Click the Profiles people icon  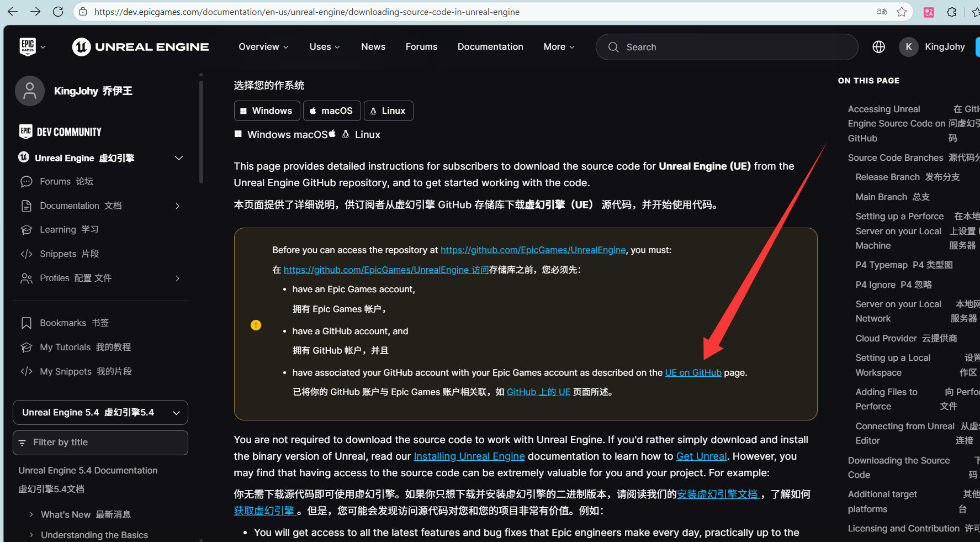click(26, 278)
